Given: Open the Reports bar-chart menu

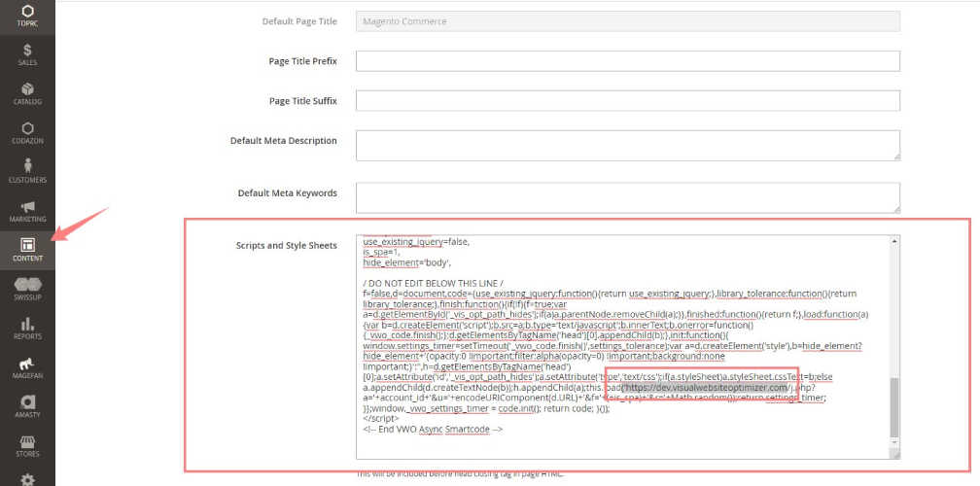Looking at the screenshot, I should [27, 329].
